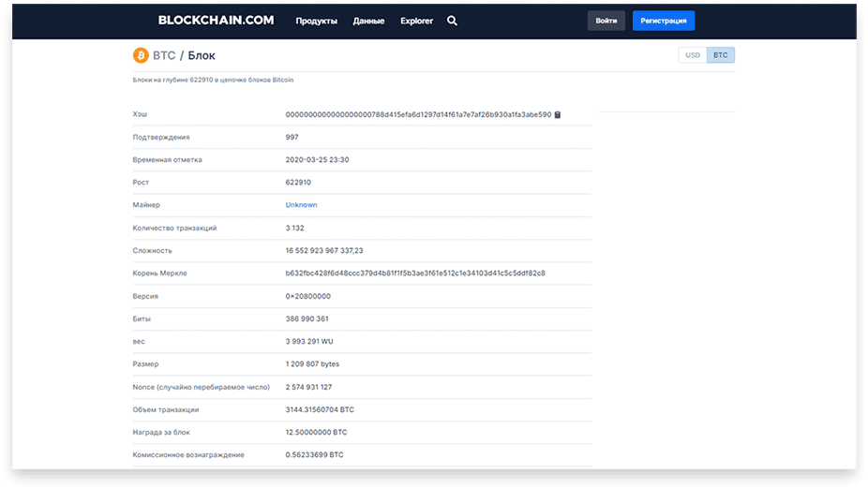Click the Сложность label
The width and height of the screenshot is (868, 488).
152,251
